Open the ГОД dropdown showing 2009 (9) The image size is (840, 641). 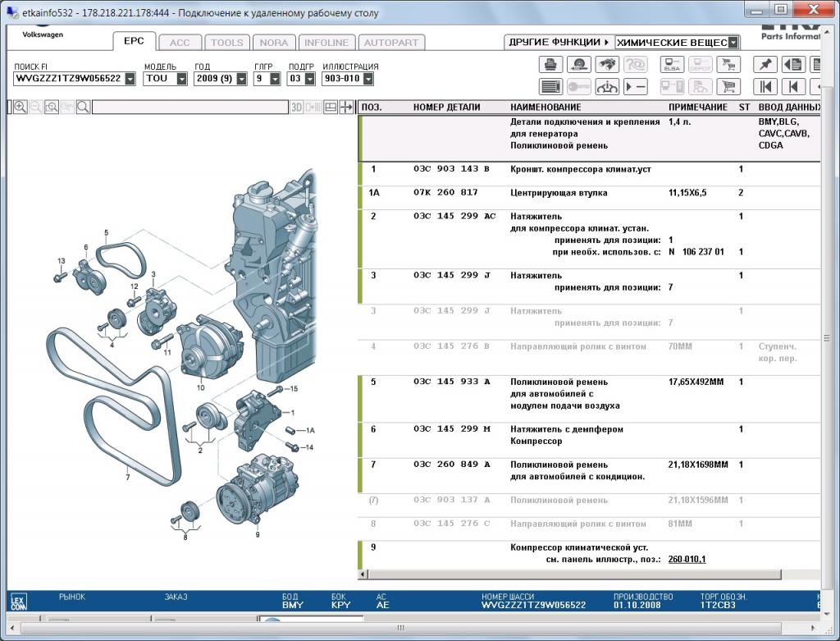(x=242, y=79)
